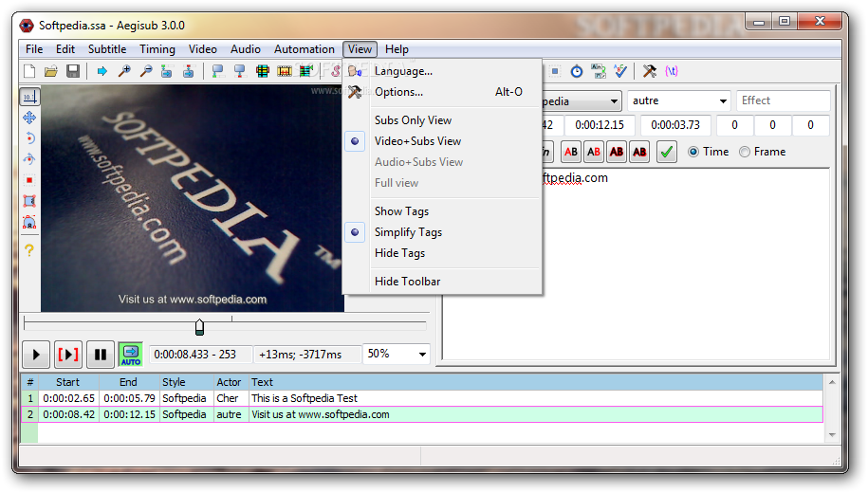868x493 pixels.
Task: Open Styles Manager pink S icon
Action: [x=335, y=71]
